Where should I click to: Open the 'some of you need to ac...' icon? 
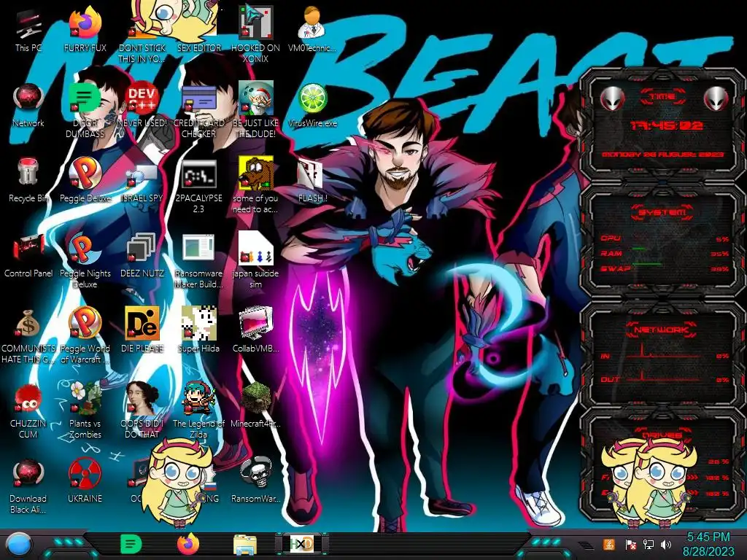(x=255, y=184)
